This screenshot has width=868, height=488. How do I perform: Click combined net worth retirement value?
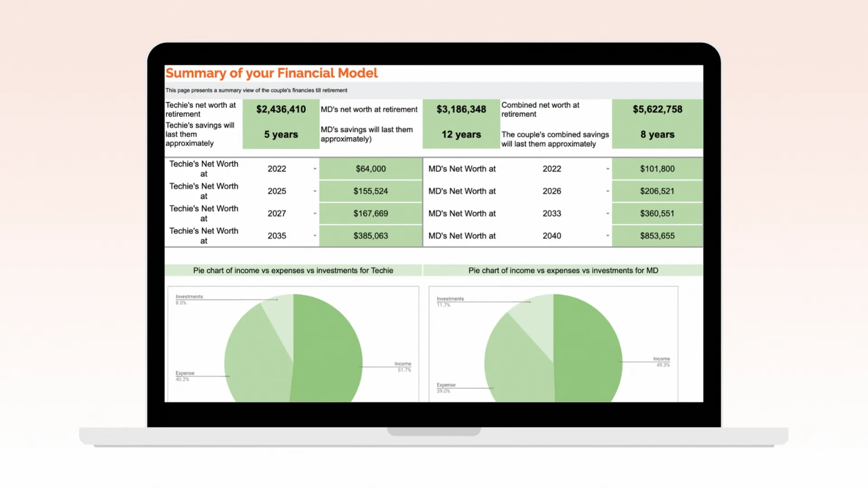click(x=656, y=109)
